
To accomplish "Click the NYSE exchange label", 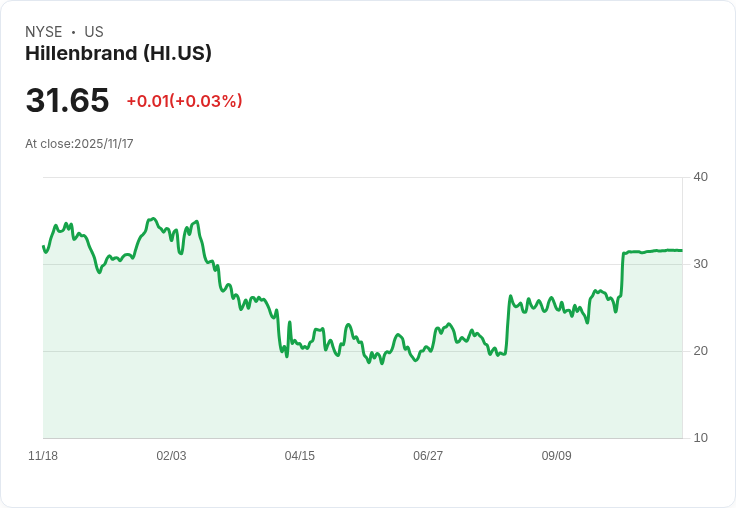I will tap(44, 32).
